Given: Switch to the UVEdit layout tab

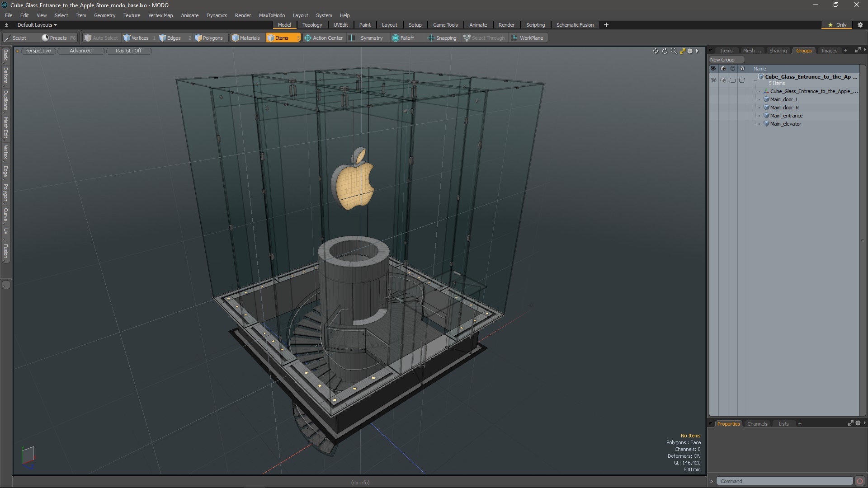Looking at the screenshot, I should [340, 25].
